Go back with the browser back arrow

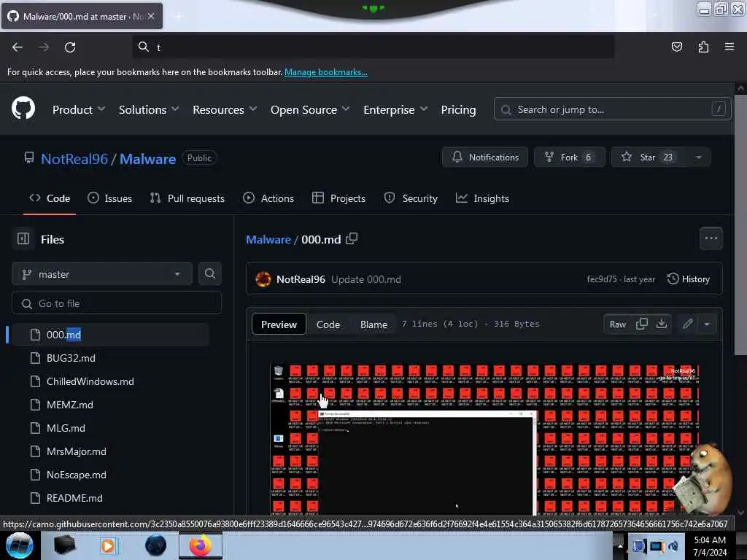click(18, 47)
